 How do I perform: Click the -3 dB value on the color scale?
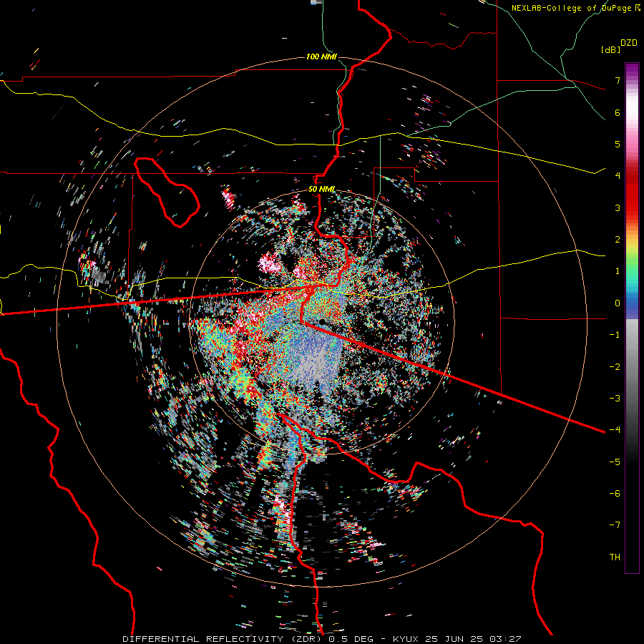615,398
